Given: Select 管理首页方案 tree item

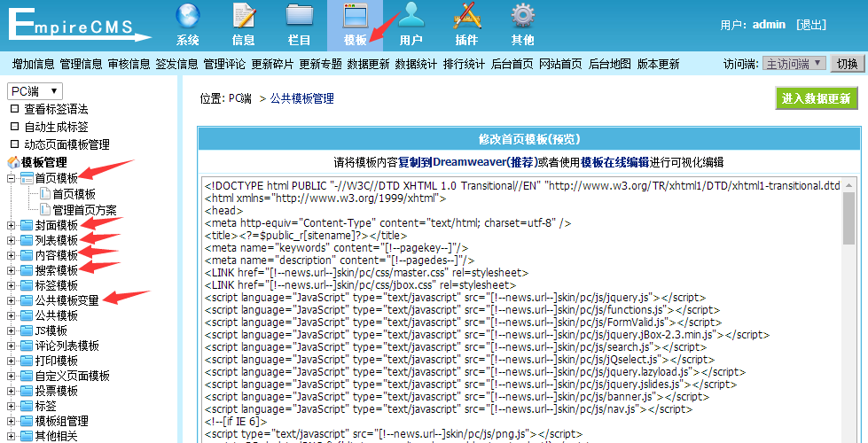Looking at the screenshot, I should coord(85,210).
